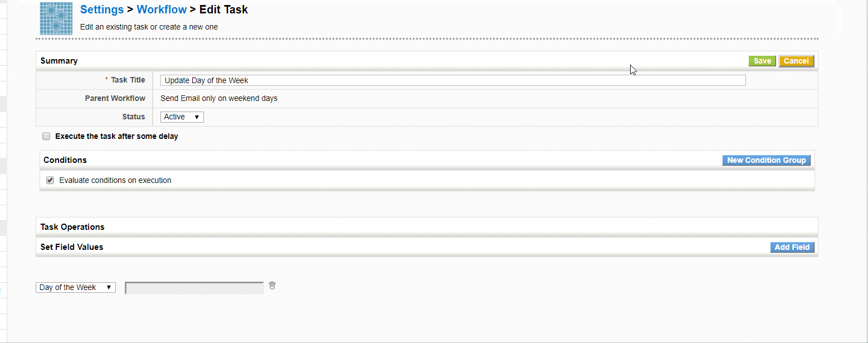Viewport: 868px width, 343px height.
Task: Create a New Condition Group
Action: [x=766, y=160]
